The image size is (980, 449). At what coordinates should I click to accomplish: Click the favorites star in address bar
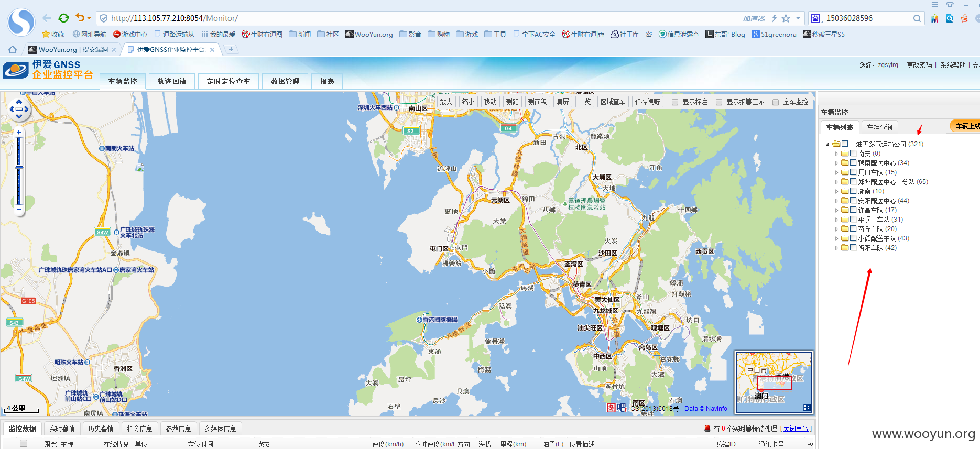tap(786, 18)
